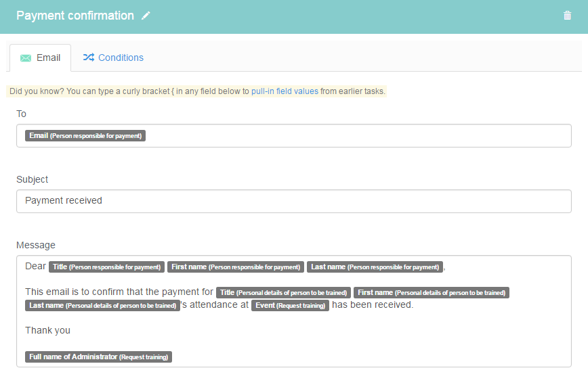Select Title (Personal details of person to be trained) token
The width and height of the screenshot is (588, 387).
(283, 292)
